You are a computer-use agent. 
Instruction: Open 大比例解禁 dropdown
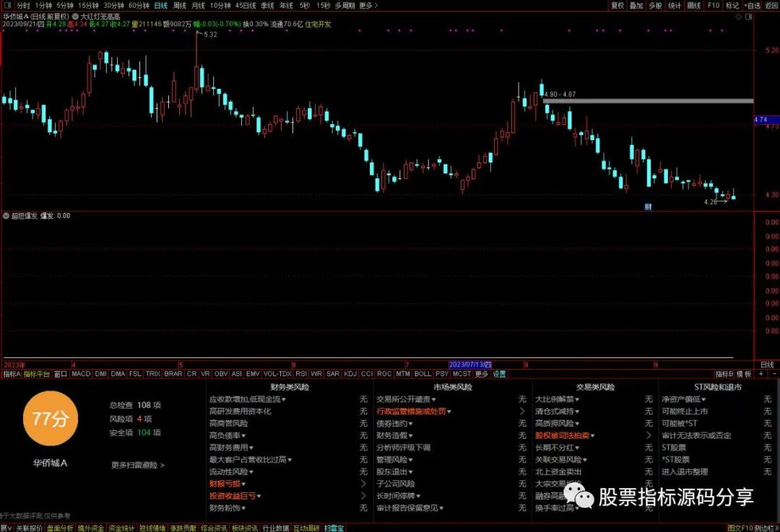[557, 399]
